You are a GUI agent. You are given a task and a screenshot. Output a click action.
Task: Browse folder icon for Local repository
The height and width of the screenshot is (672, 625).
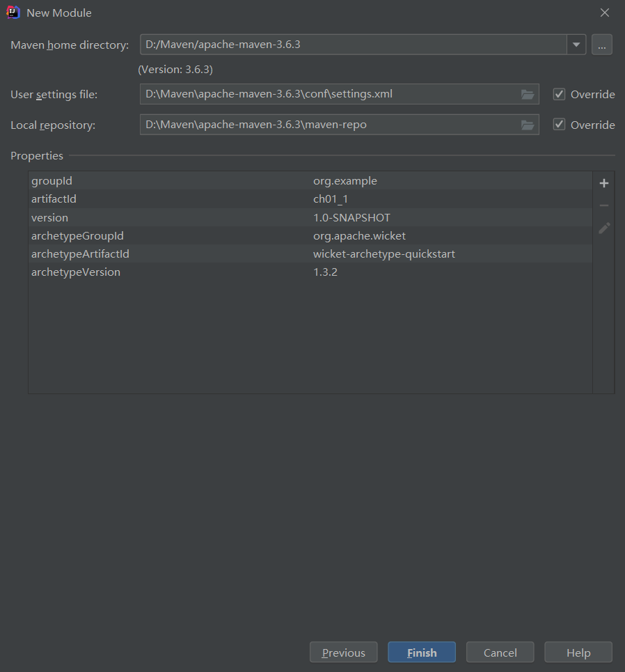tap(528, 125)
